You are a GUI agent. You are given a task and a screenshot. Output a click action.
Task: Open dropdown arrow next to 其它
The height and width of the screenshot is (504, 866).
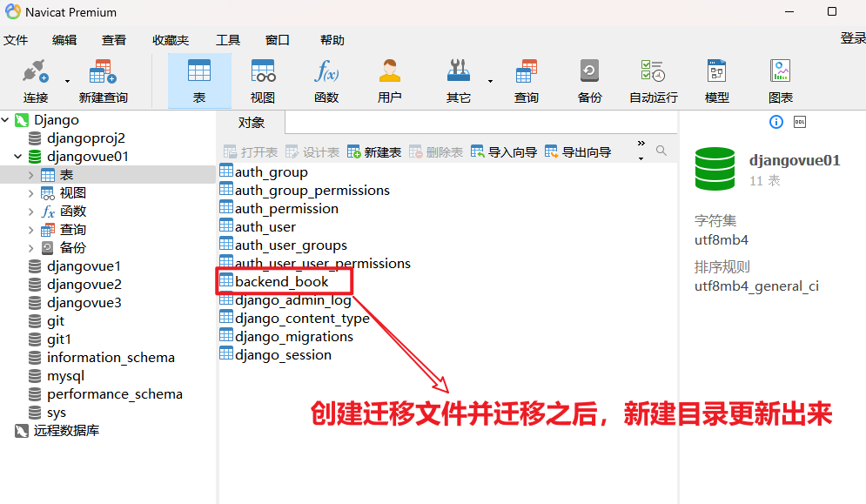[x=490, y=81]
